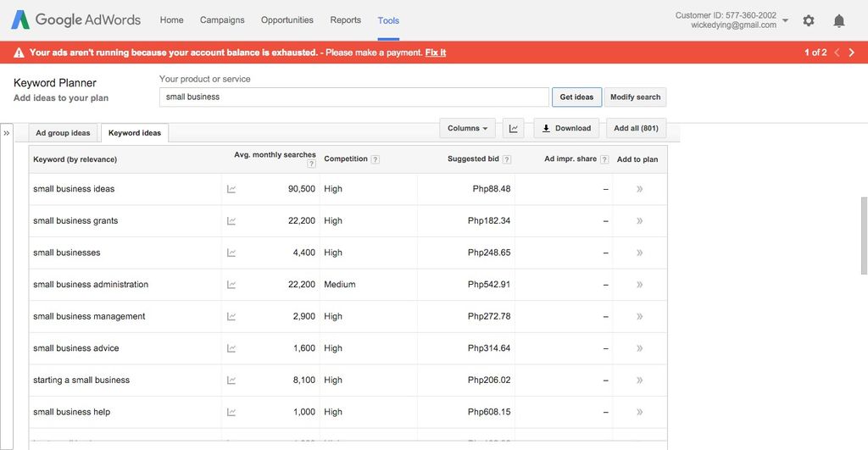
Task: Open the settings gear icon
Action: tap(809, 21)
